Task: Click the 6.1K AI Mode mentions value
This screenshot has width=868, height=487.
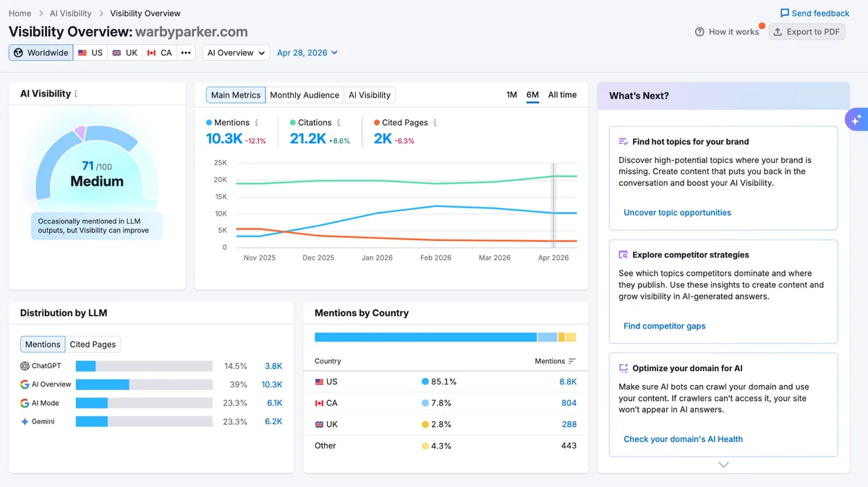Action: click(274, 403)
